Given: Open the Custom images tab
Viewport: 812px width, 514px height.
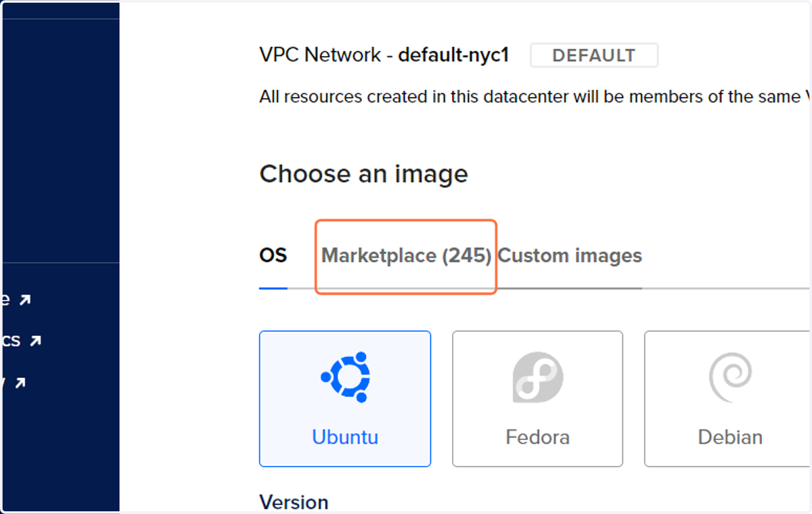Looking at the screenshot, I should (570, 256).
